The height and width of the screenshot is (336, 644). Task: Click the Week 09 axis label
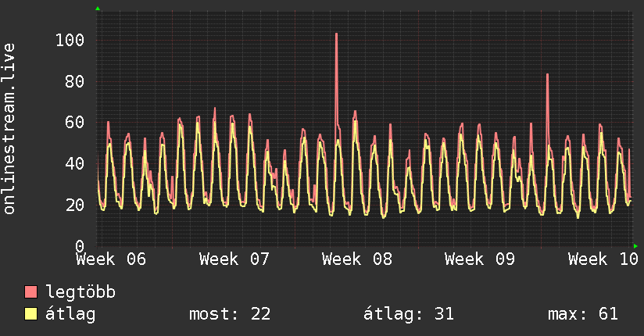point(480,259)
